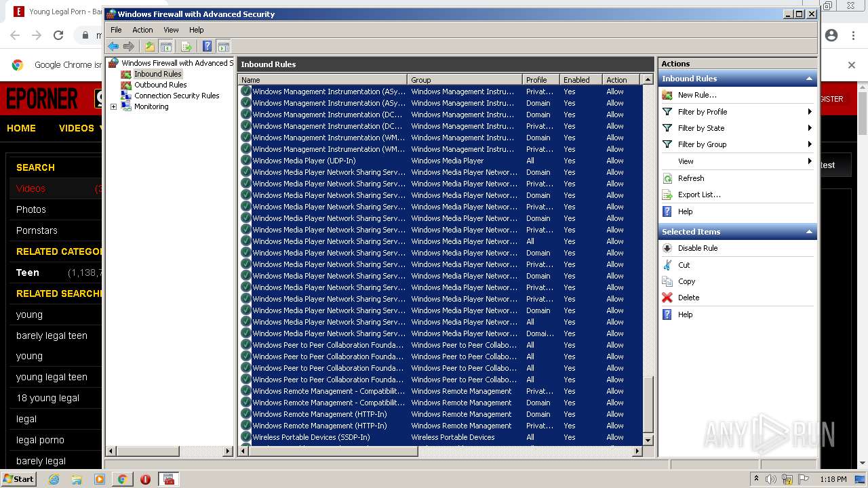Click the New Rule icon in Actions pane
The width and height of the screenshot is (868, 488).
[667, 95]
